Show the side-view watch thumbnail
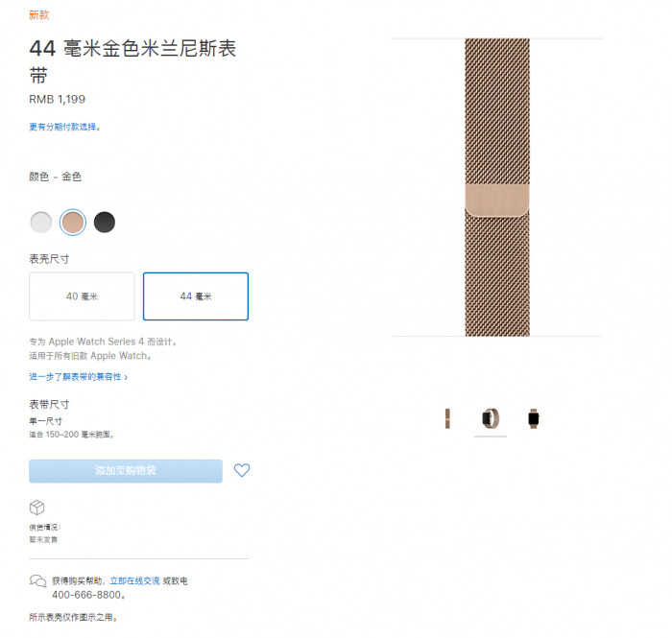This screenshot has height=638, width=672. tap(491, 418)
